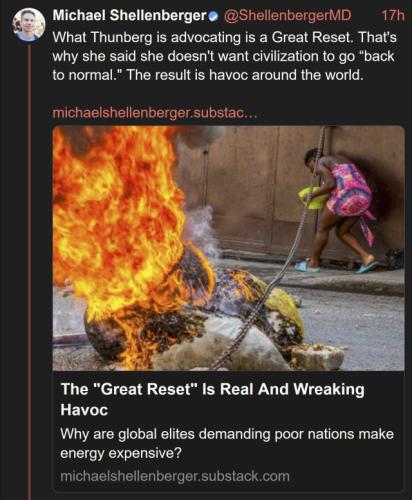This screenshot has width=412, height=500.
Task: Open the Michael Shellenberger display name
Action: 130,15
